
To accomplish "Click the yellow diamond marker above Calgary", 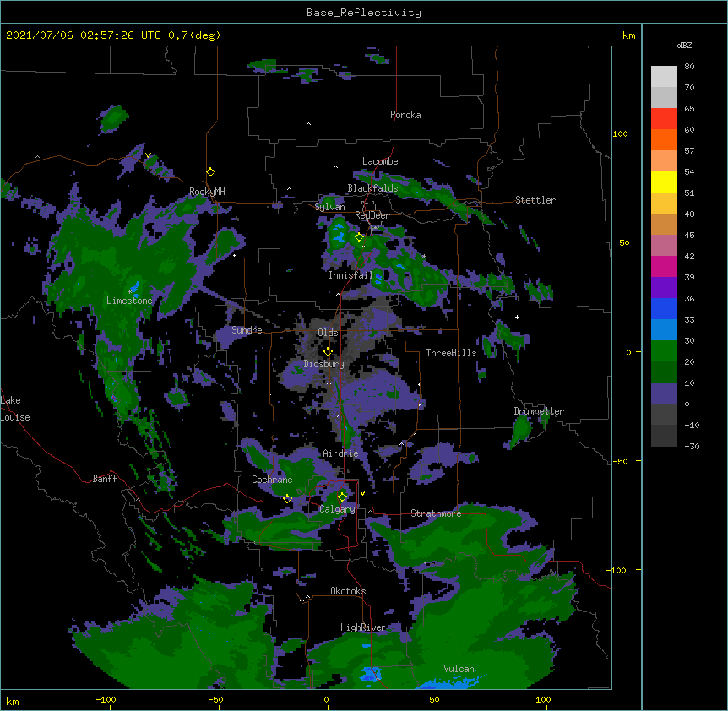I will pos(342,497).
